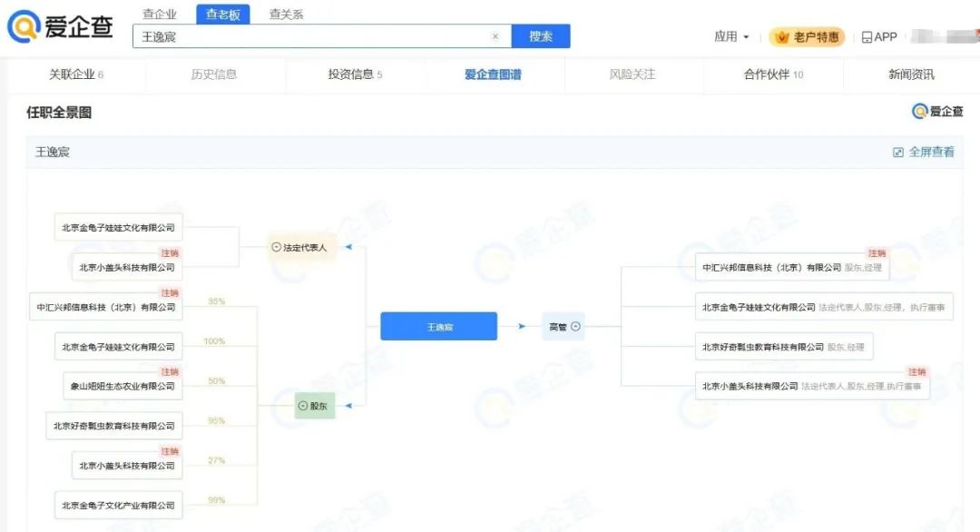Open the APP download link
The width and height of the screenshot is (980, 532).
coord(879,37)
